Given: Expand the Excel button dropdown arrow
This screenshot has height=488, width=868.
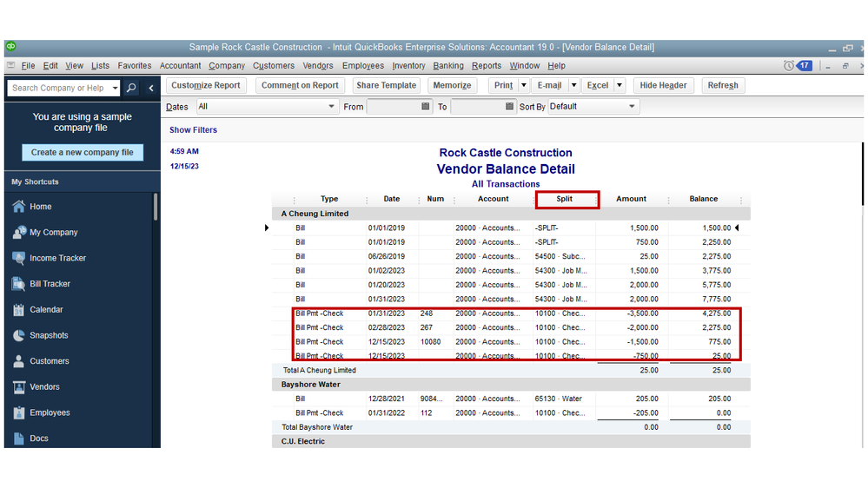Looking at the screenshot, I should click(620, 85).
